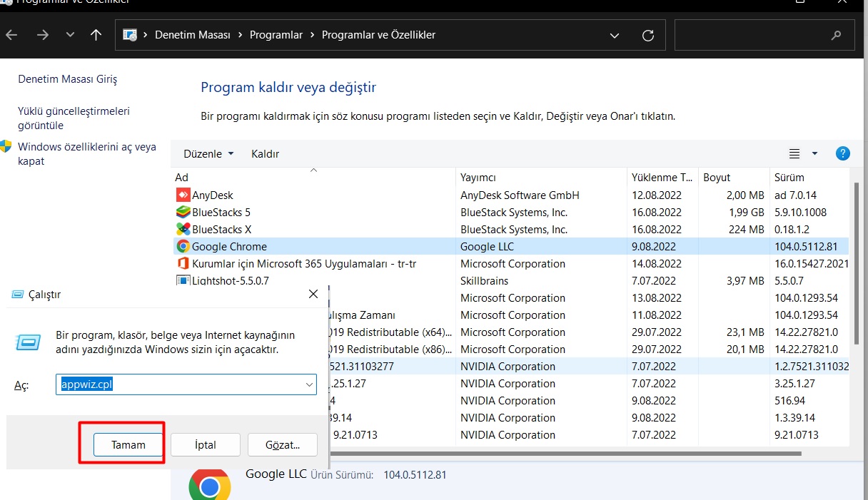Screen dimensions: 868x500
Task: Open Yüklü güncelleştirmeleri görüntüle
Action: click(x=72, y=118)
